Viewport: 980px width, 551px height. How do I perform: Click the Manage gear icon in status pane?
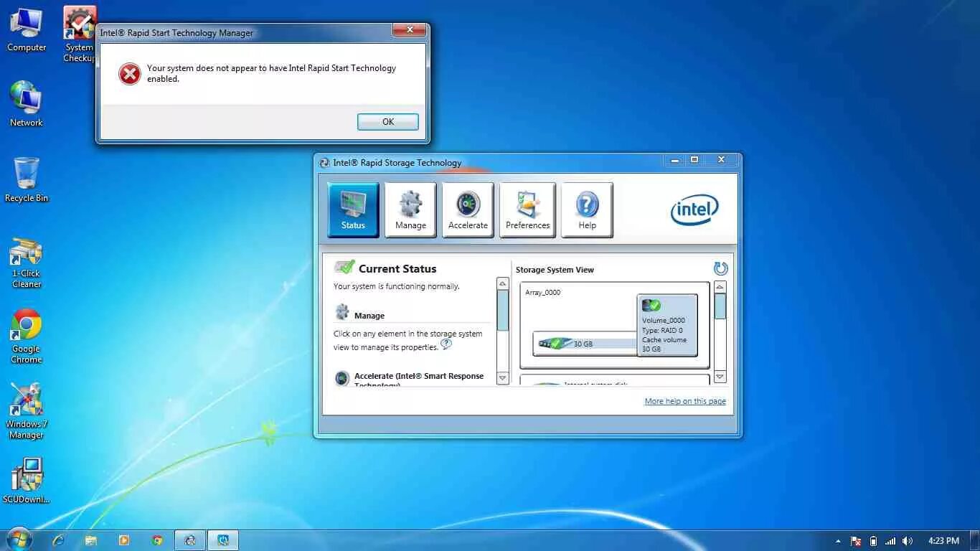342,312
